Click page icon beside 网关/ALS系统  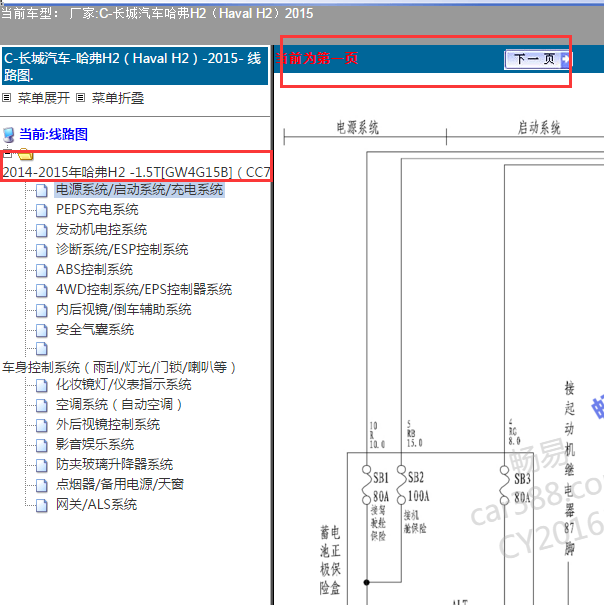coord(42,506)
